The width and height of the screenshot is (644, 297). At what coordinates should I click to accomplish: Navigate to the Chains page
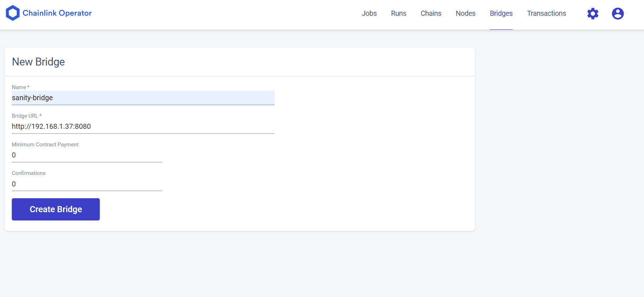tap(431, 14)
